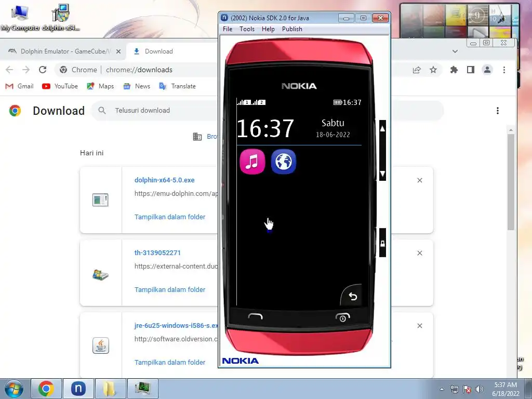Show th-3139052271 in folder

coord(170,289)
